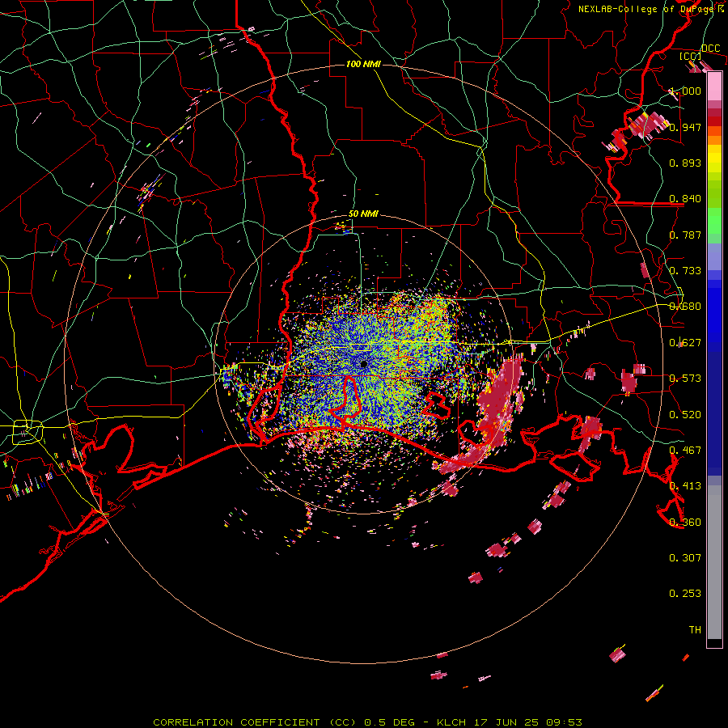728x728 pixels.
Task: Select the 0.947 legend value
Action: (685, 127)
